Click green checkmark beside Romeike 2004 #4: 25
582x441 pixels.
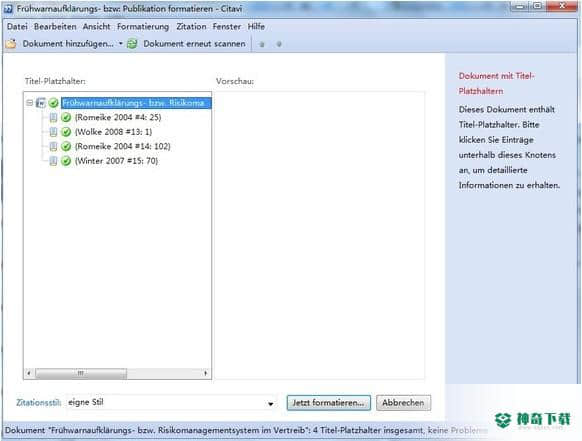[66, 117]
